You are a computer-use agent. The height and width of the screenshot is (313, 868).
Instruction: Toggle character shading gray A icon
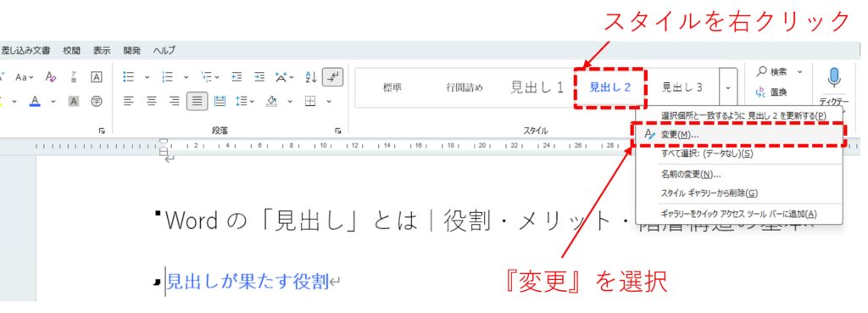[74, 102]
